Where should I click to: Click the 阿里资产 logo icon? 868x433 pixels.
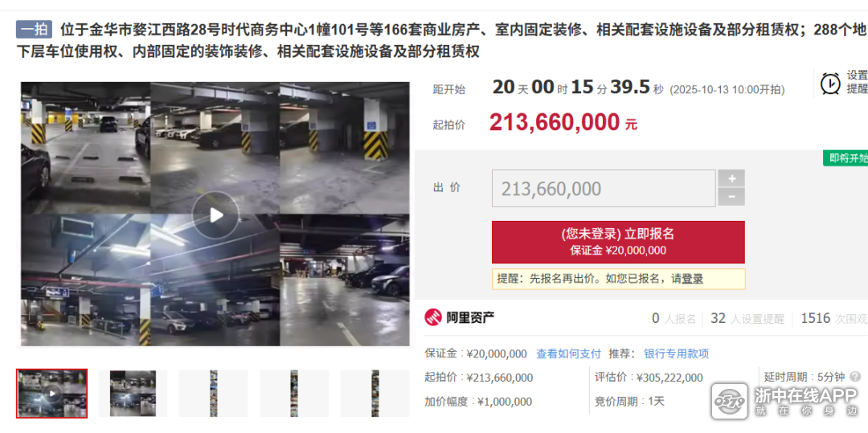coord(433,317)
